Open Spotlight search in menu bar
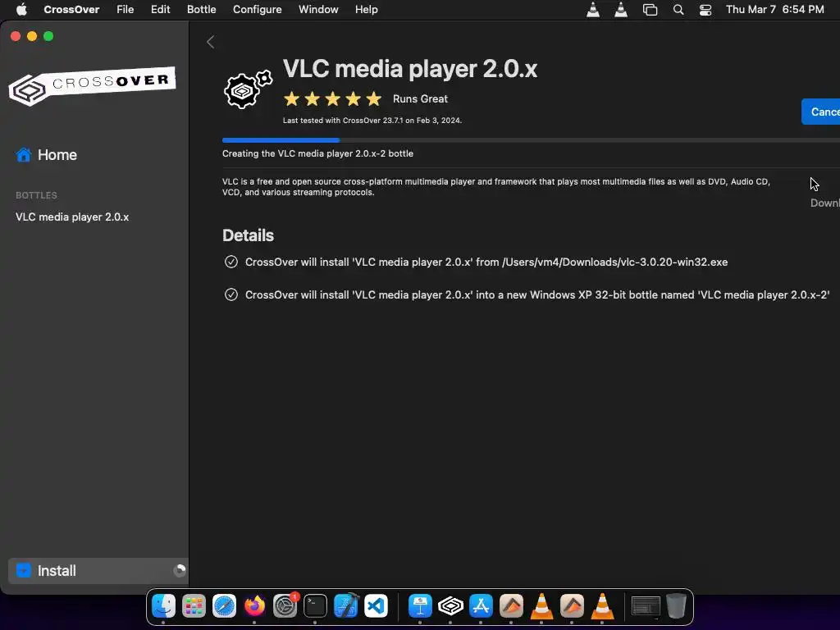This screenshot has height=630, width=840. coord(678,10)
